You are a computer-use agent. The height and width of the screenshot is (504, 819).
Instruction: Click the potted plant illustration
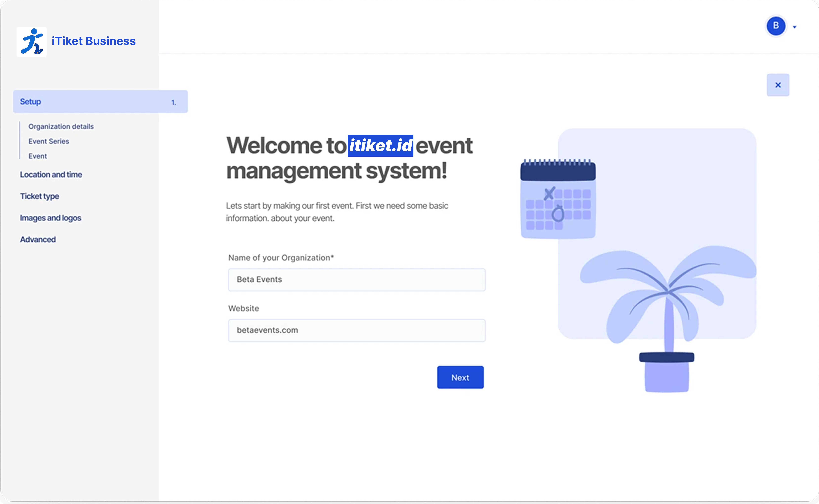(x=668, y=319)
